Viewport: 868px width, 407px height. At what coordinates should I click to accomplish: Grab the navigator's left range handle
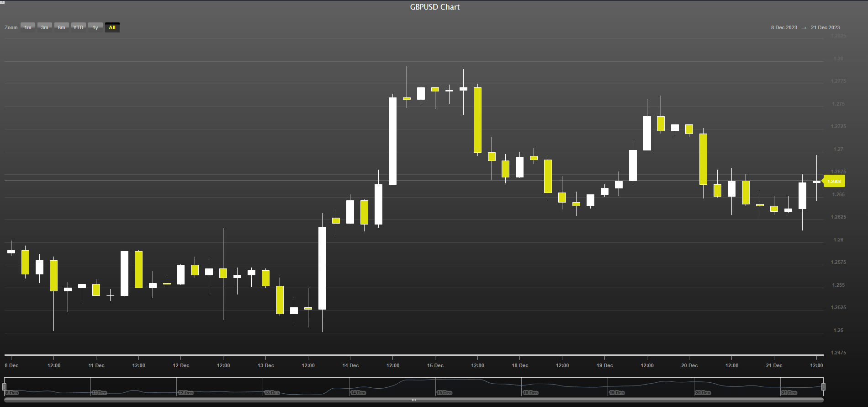[5, 387]
